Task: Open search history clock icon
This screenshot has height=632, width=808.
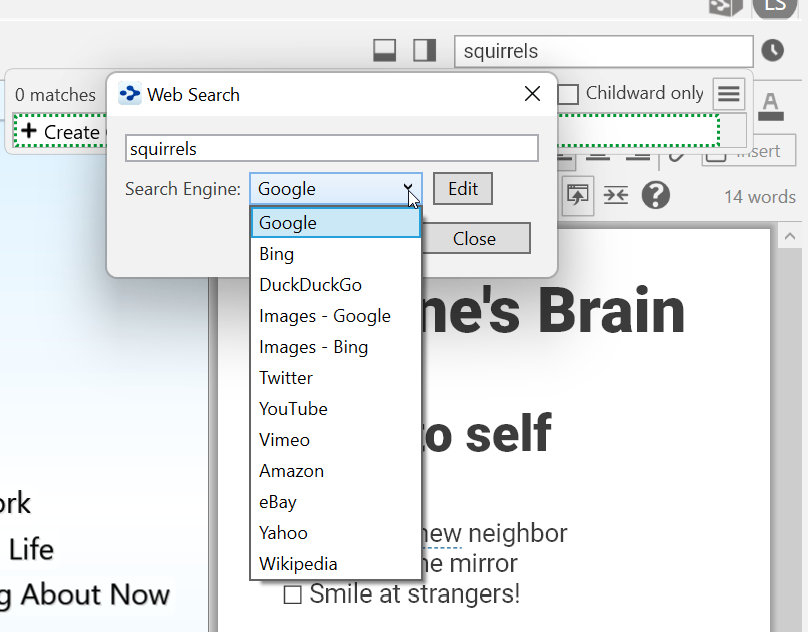Action: point(772,50)
